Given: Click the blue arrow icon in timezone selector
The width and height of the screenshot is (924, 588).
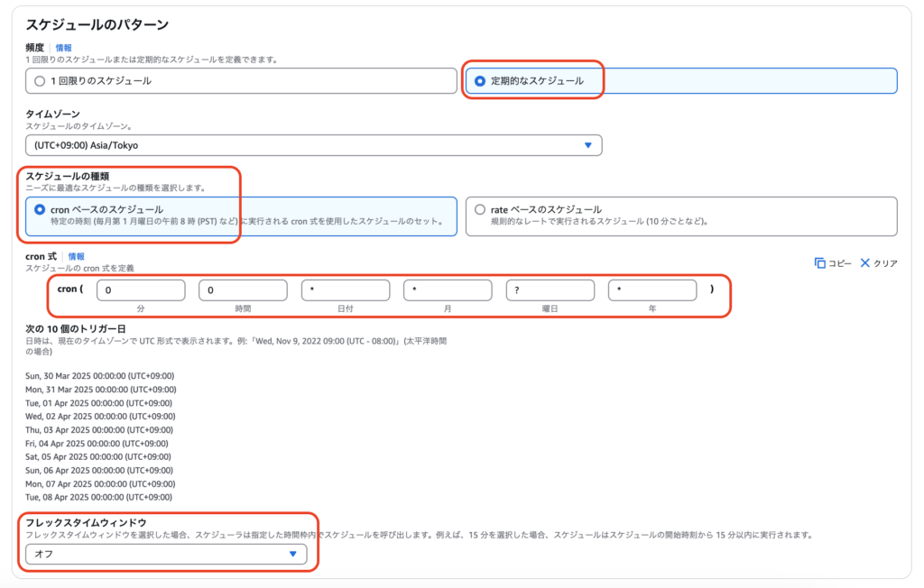Looking at the screenshot, I should click(588, 145).
